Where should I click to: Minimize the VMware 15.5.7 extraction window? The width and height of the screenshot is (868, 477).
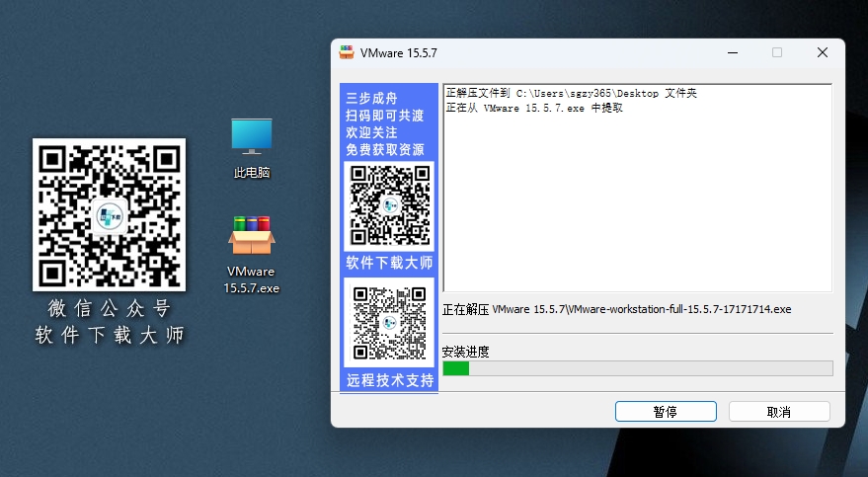tap(733, 52)
